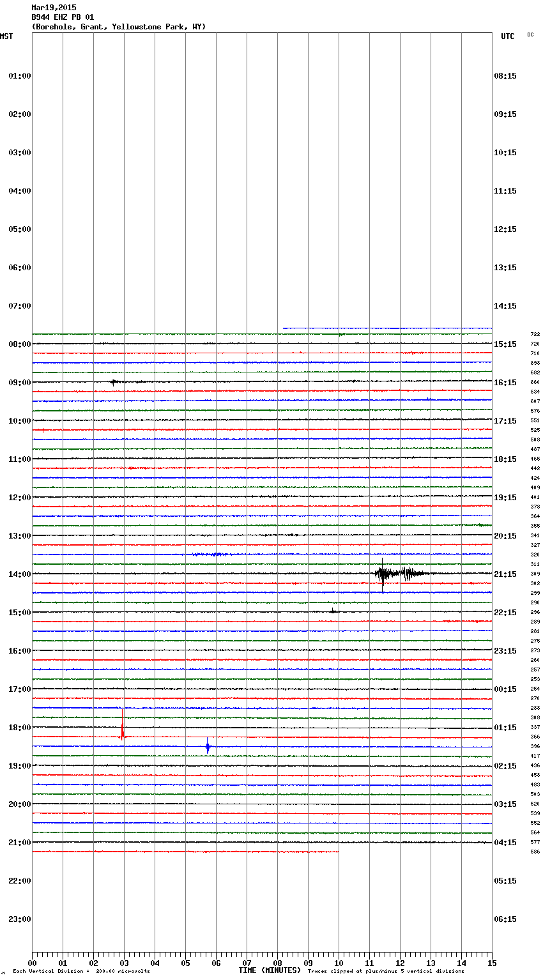Click the DC column header

click(530, 34)
